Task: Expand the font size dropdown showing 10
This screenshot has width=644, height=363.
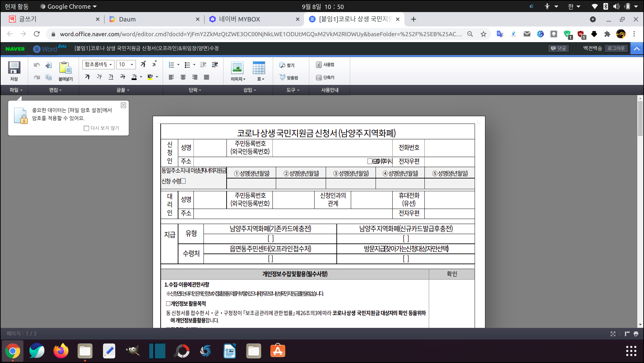Action: [x=132, y=64]
